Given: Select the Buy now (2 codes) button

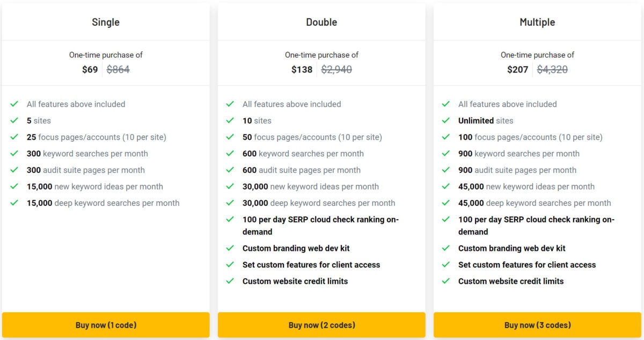Looking at the screenshot, I should [x=321, y=325].
